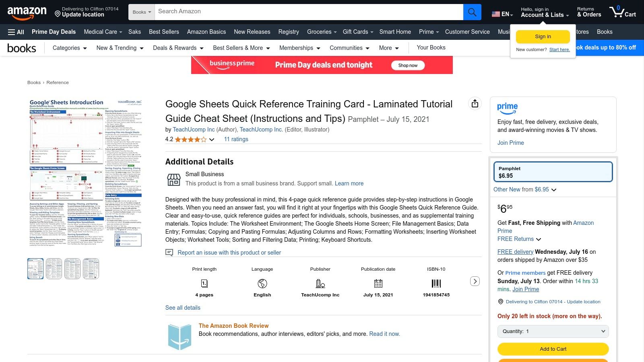Image resolution: width=644 pixels, height=362 pixels.
Task: Click the Language globe icon
Action: [262, 284]
